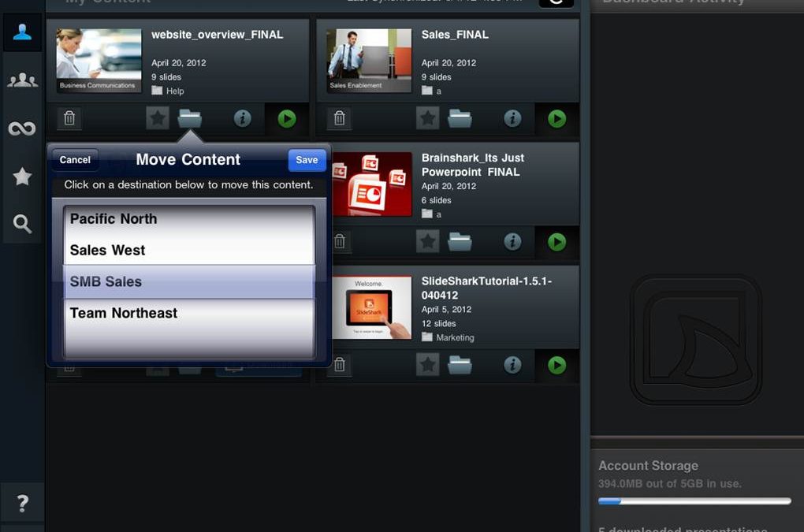Favorite Brainshark_Its Just Powerpoint with star

[428, 241]
